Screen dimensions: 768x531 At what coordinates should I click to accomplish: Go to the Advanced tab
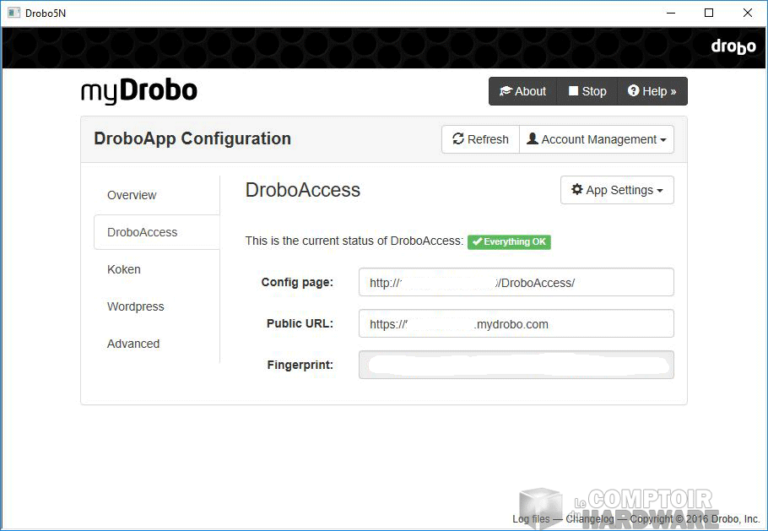133,343
